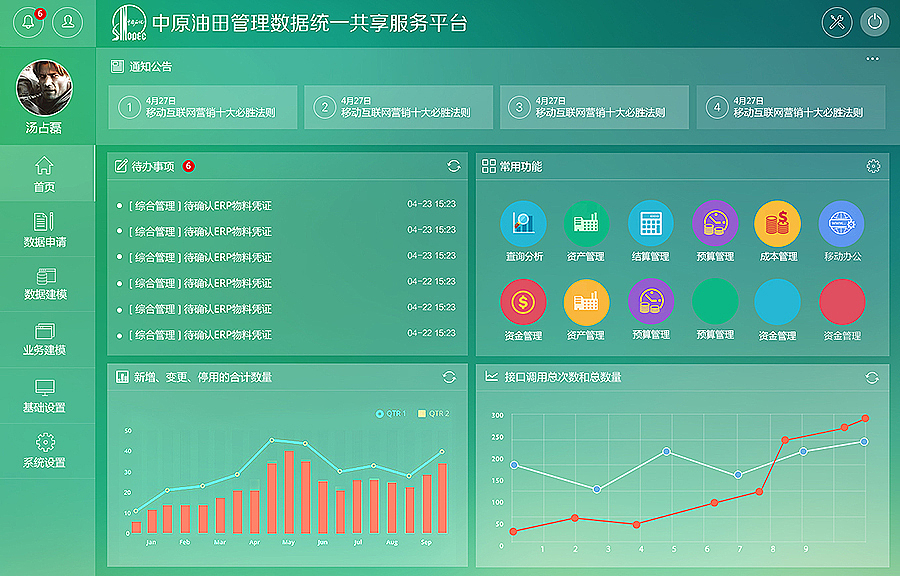Refresh the 待办事项 panel
The image size is (900, 576).
(x=454, y=166)
